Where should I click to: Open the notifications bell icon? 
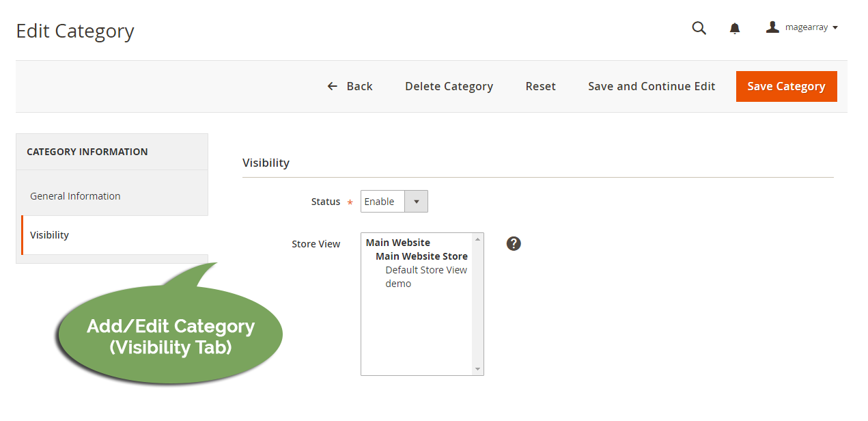(x=734, y=28)
